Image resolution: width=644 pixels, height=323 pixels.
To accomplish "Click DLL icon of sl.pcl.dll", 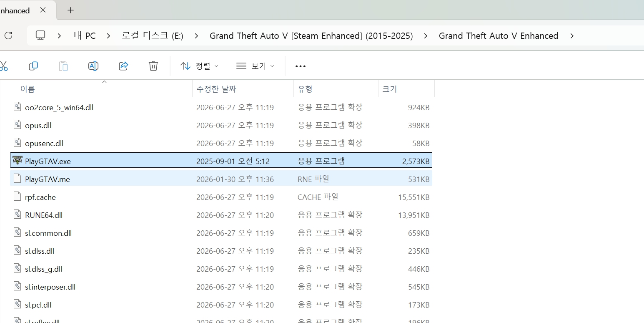I will coord(17,304).
